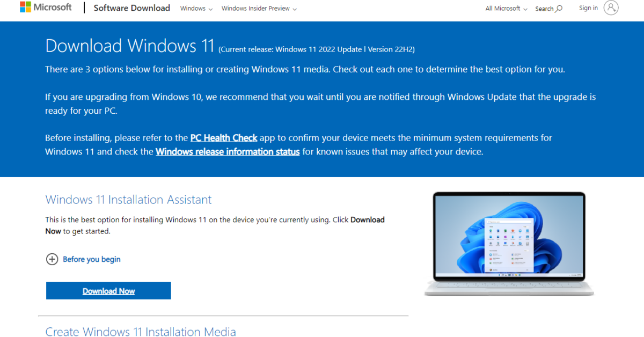Click Sign in
Image resolution: width=644 pixels, height=337 pixels.
588,8
